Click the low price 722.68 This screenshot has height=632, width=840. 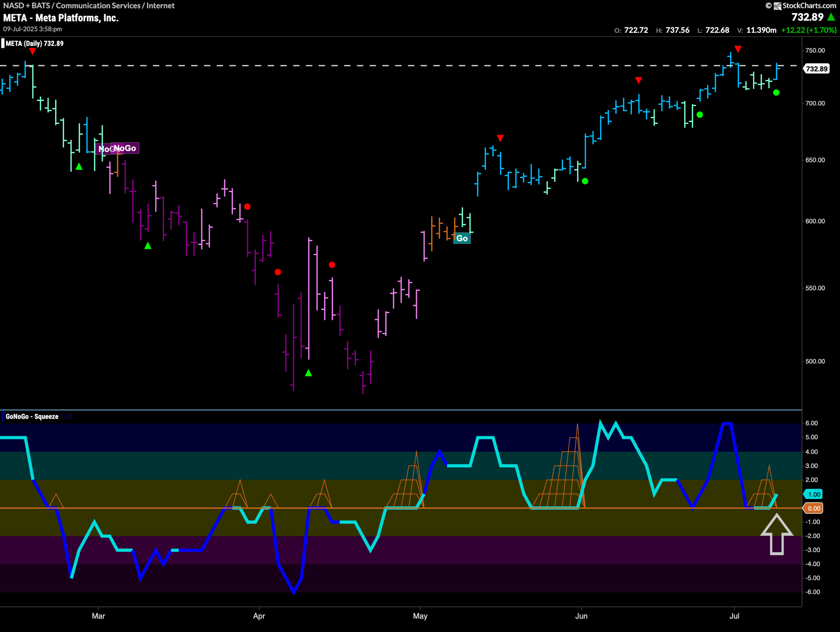(x=717, y=30)
